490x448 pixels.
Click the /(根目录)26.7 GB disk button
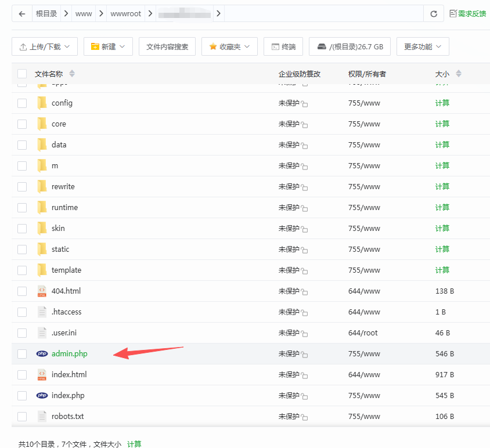(350, 46)
